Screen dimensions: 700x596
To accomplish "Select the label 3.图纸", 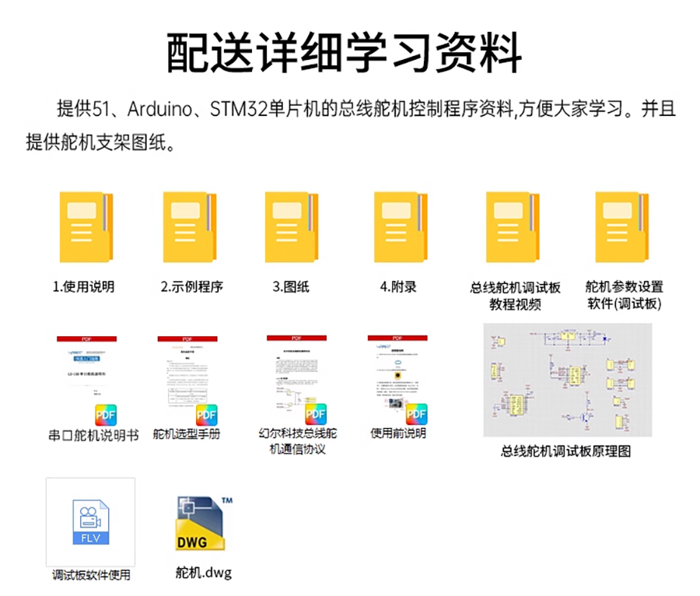I will click(291, 286).
